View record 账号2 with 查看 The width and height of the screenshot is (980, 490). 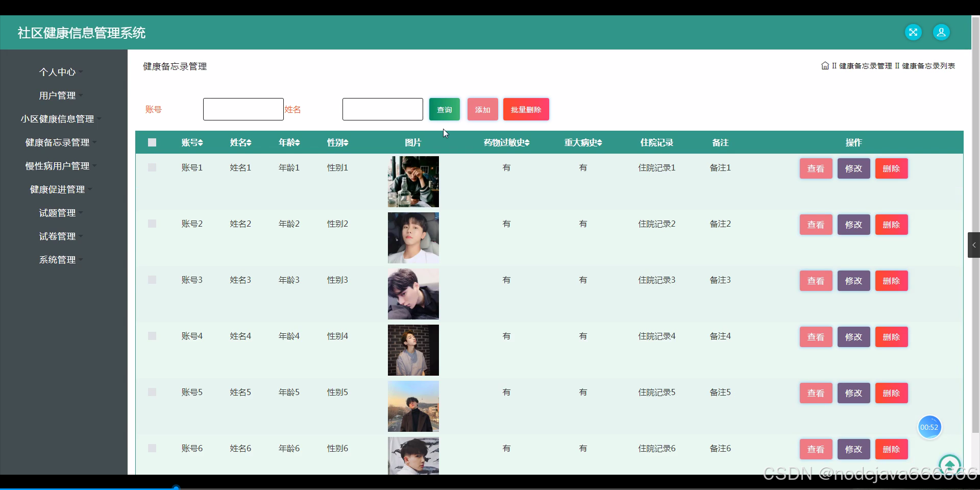click(816, 225)
